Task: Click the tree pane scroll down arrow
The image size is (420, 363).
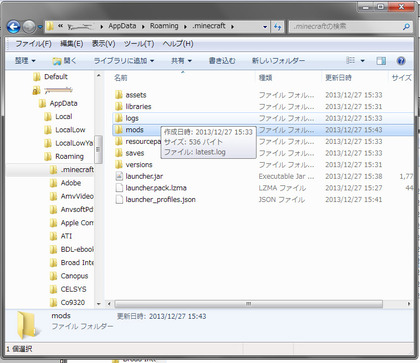Action: coord(99,304)
